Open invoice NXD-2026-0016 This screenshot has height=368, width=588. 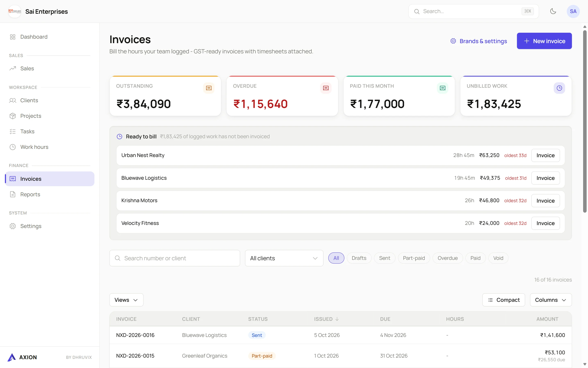(x=135, y=335)
